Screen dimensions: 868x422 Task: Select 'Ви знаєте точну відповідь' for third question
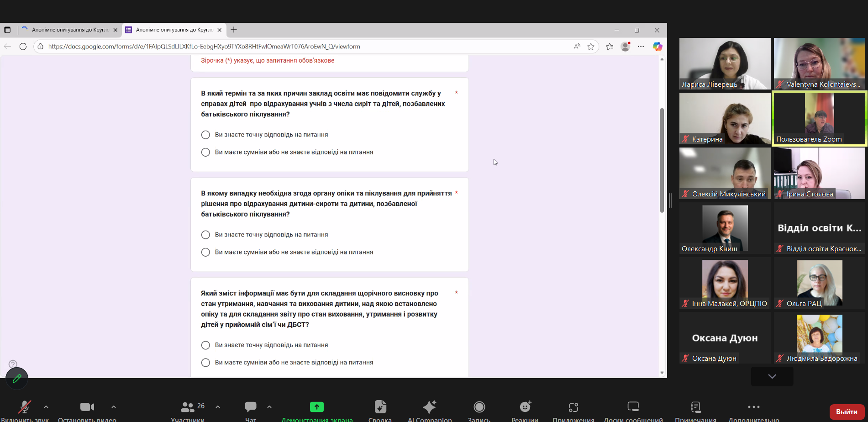coord(205,345)
